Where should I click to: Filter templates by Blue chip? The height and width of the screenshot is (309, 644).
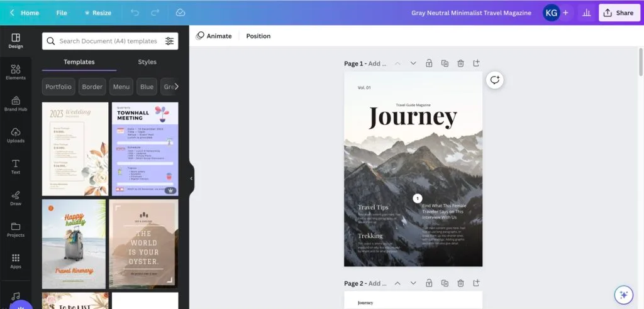click(147, 87)
